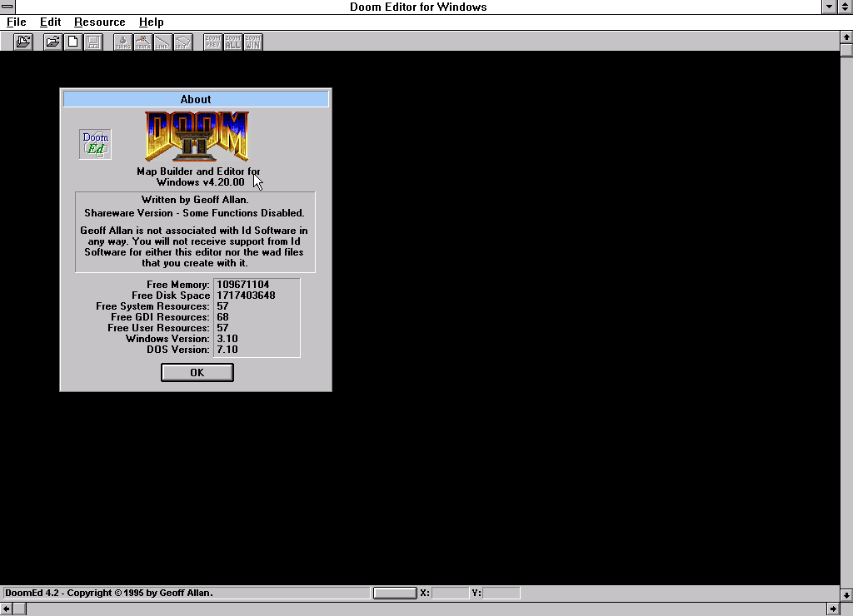
Task: Click the Zoom Win toolbar button
Action: tap(252, 42)
